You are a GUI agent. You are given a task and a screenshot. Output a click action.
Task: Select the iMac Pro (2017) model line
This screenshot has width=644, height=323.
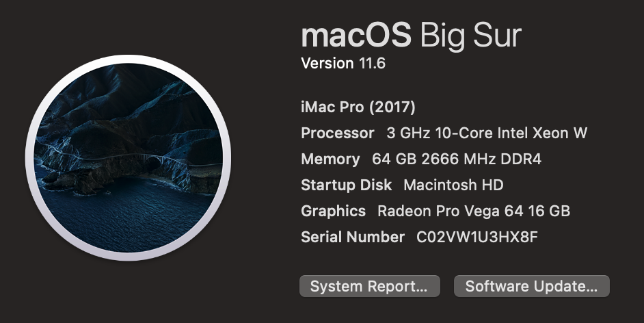(358, 107)
